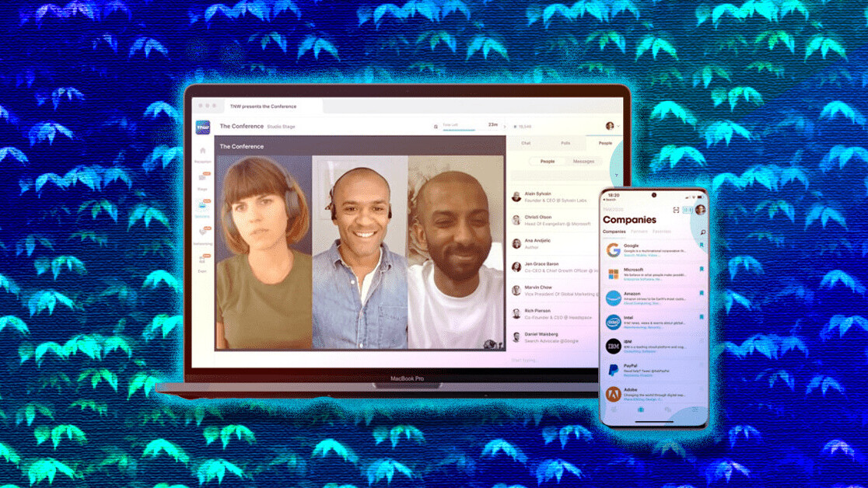This screenshot has width=868, height=488.
Task: Open Reception home icon in sidebar
Action: tap(203, 151)
